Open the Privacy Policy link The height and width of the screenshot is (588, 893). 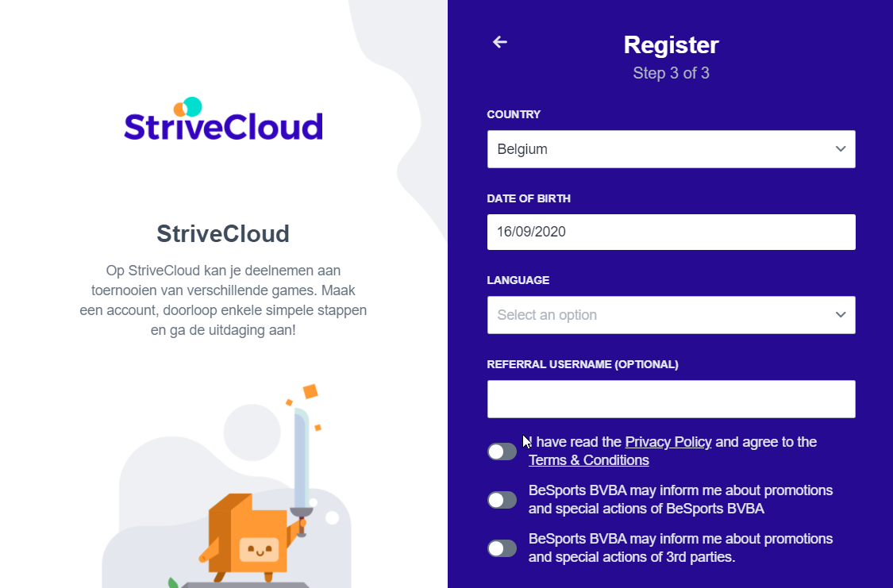click(668, 442)
